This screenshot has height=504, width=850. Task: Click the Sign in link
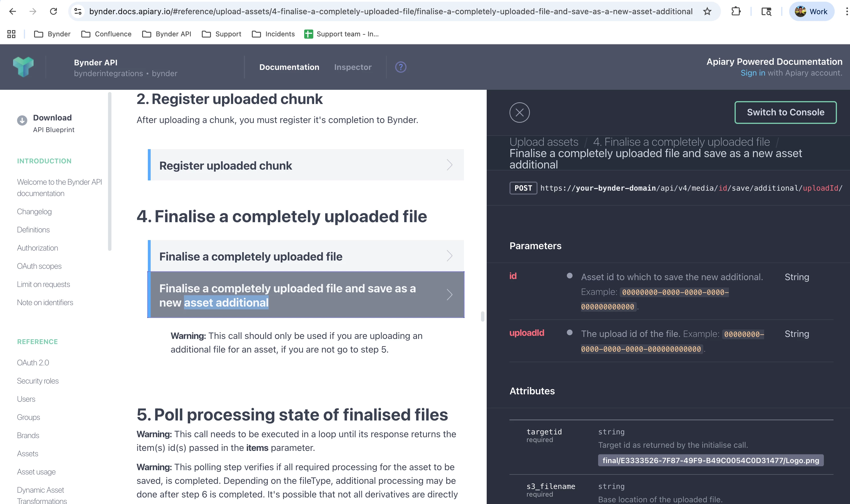(752, 73)
